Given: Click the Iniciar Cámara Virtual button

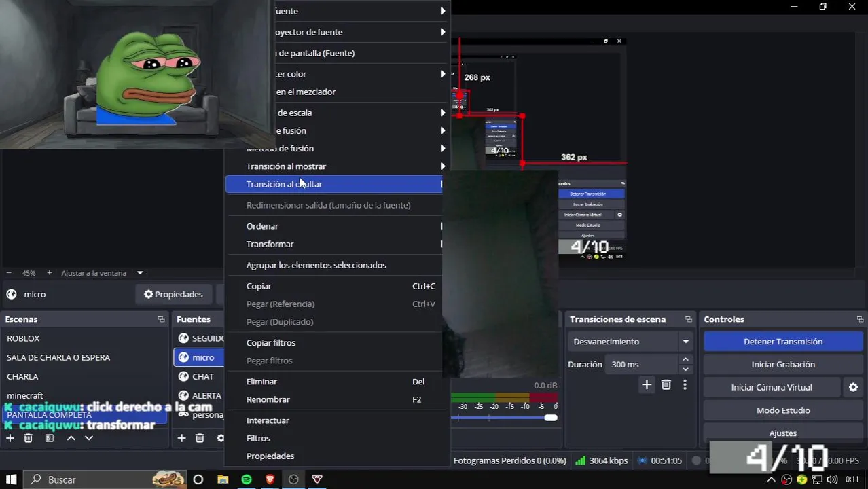Looking at the screenshot, I should coord(772,387).
